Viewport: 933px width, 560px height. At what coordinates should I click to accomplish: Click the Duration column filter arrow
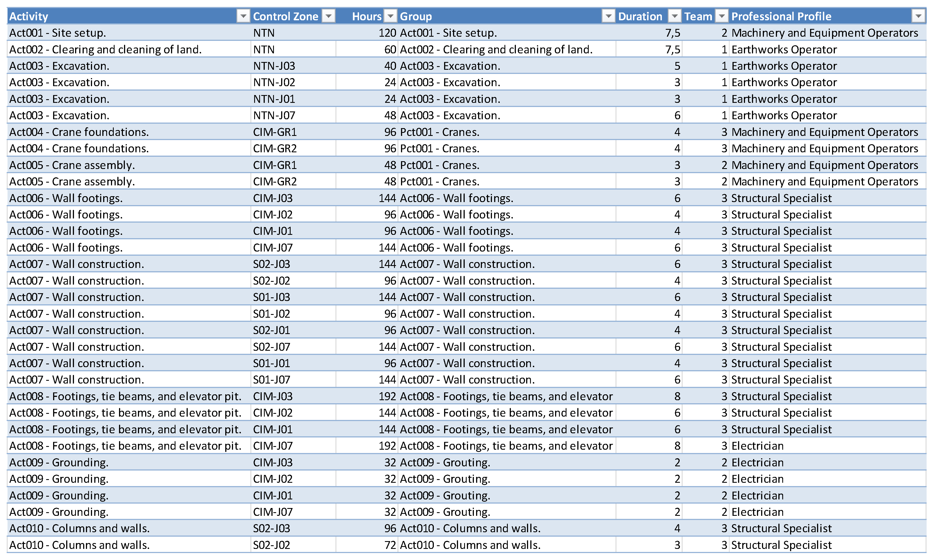pyautogui.click(x=674, y=16)
